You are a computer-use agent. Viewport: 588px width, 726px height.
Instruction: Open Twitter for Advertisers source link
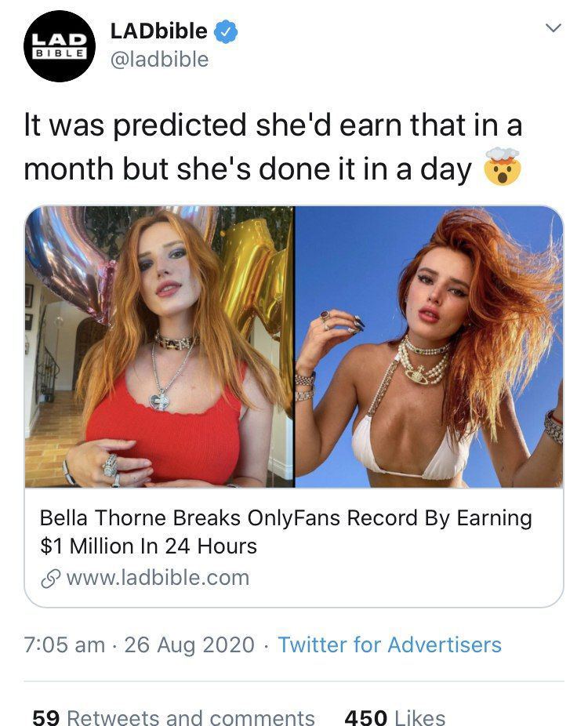tap(390, 645)
